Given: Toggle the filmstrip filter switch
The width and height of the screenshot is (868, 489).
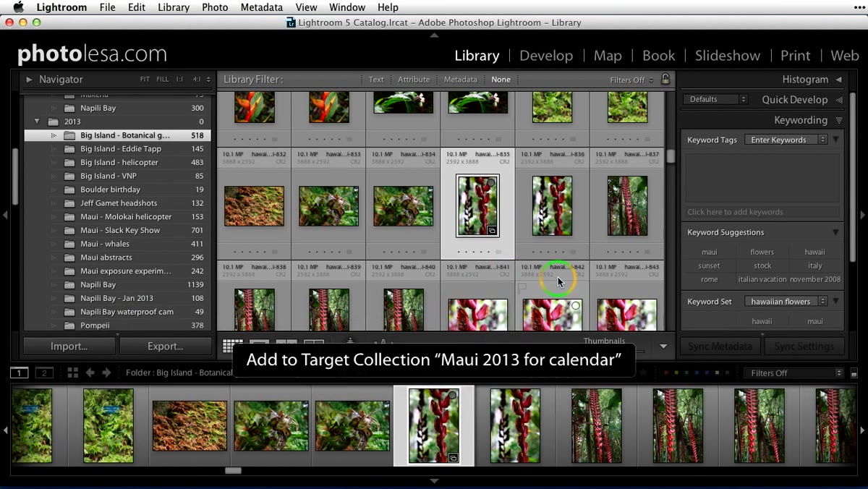Looking at the screenshot, I should 854,373.
